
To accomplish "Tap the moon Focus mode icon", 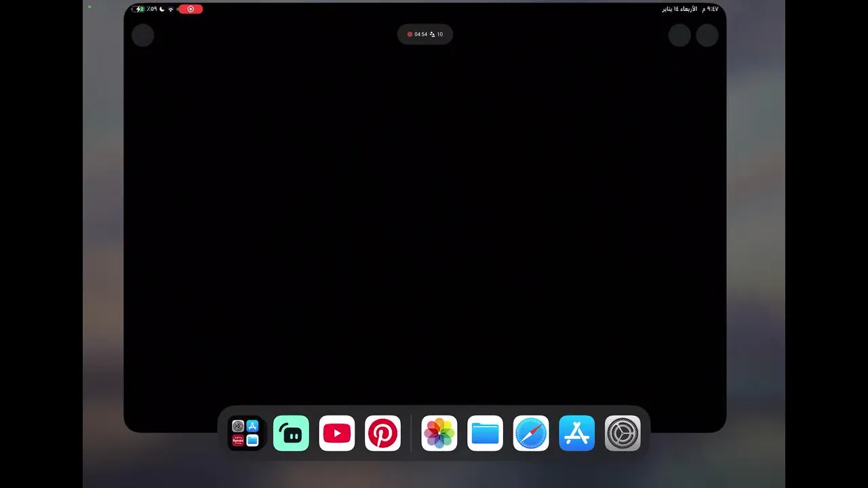I will click(x=162, y=9).
